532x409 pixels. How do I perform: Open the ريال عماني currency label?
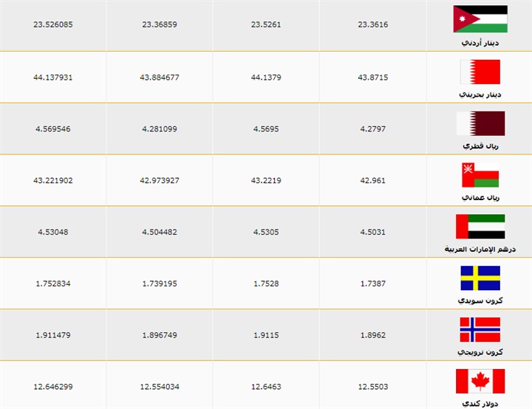point(480,198)
